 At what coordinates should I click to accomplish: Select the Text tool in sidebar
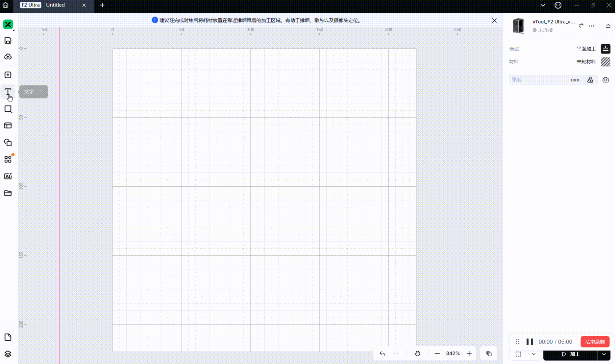(8, 92)
